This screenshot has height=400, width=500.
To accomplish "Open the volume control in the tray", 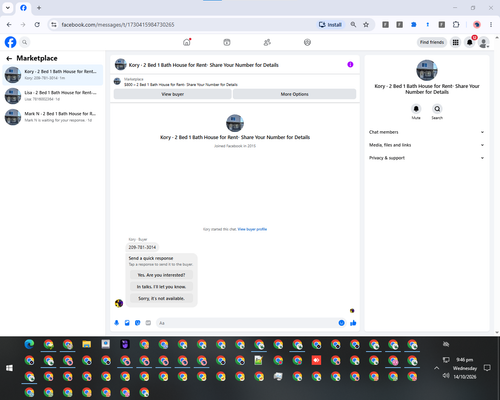I will point(446,376).
